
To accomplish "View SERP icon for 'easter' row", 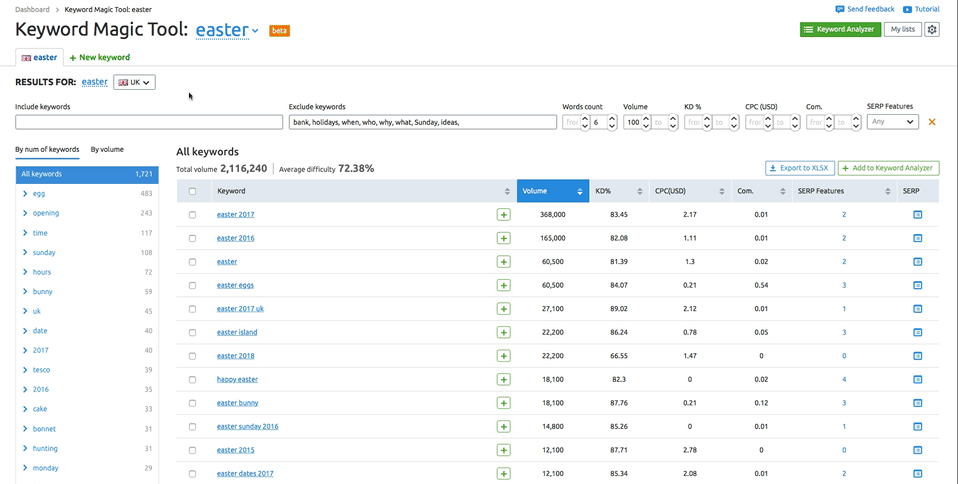I will [x=917, y=262].
